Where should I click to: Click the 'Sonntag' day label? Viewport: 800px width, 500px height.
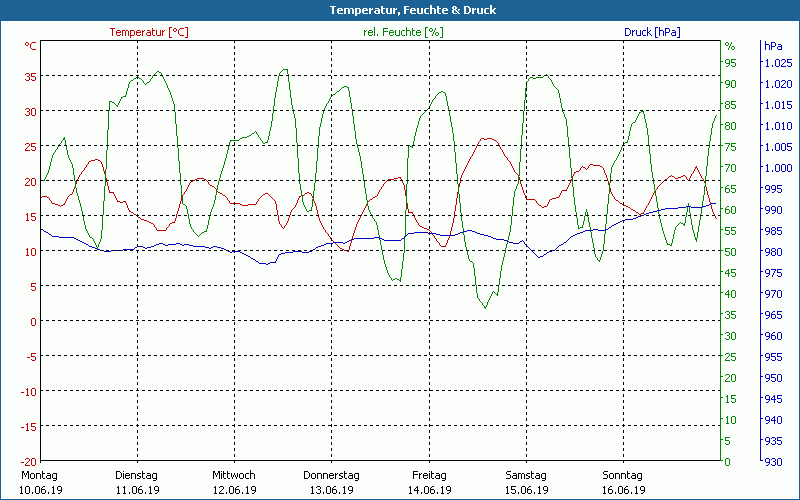622,475
